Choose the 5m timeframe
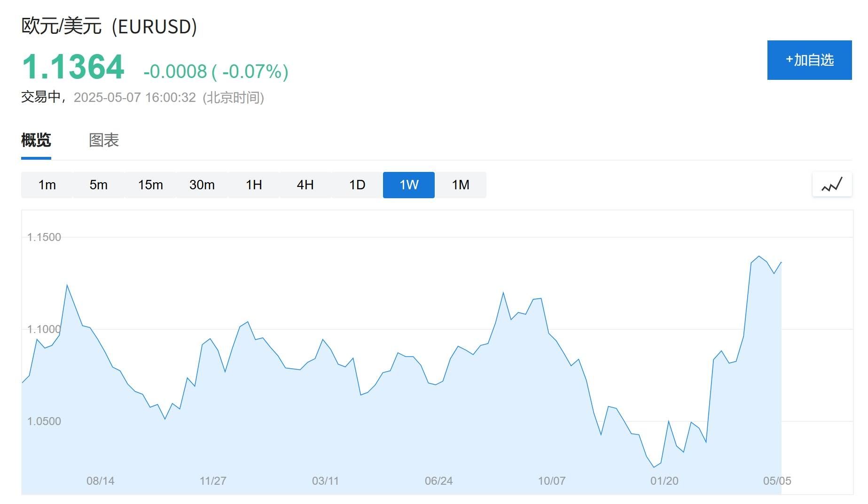The width and height of the screenshot is (868, 504). click(x=99, y=185)
